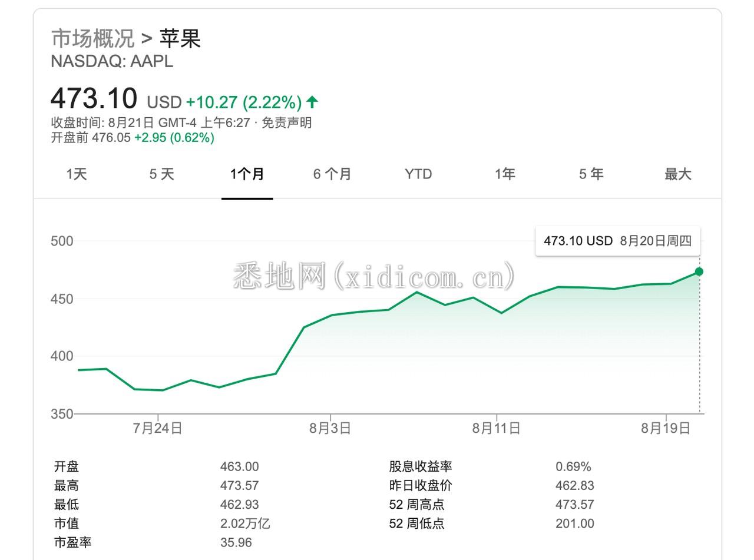754x560 pixels.
Task: Click the 350 y-axis label
Action: [x=62, y=414]
